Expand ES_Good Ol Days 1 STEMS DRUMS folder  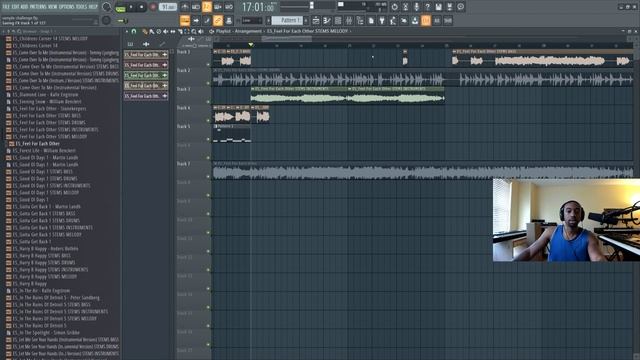click(x=41, y=179)
